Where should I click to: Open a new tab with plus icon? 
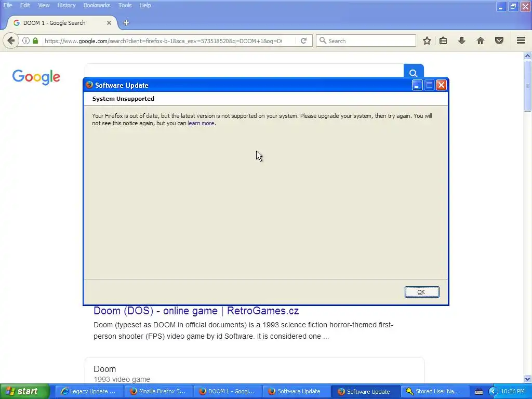pyautogui.click(x=126, y=23)
